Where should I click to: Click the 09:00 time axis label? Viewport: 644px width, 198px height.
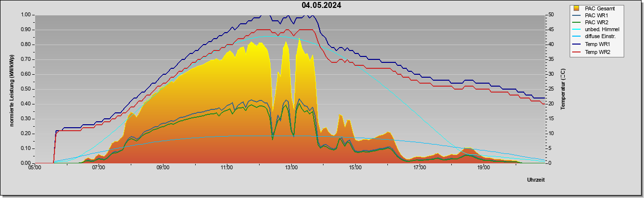163,168
